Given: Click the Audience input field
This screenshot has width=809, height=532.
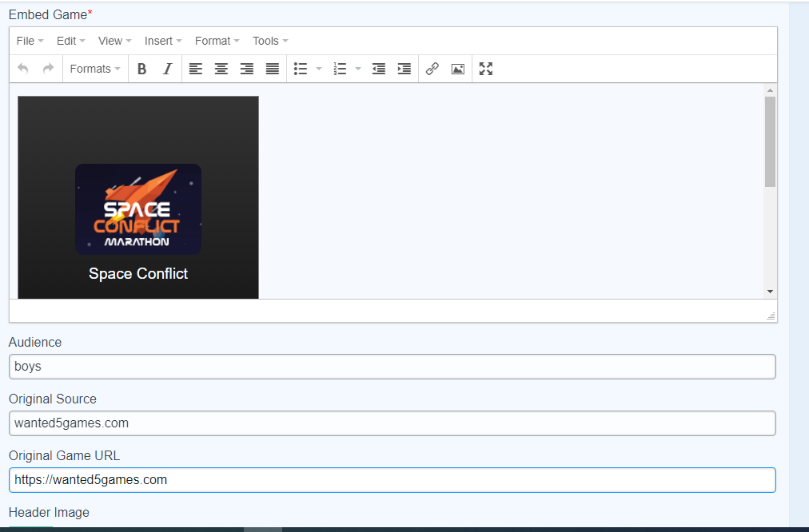Looking at the screenshot, I should 392,367.
